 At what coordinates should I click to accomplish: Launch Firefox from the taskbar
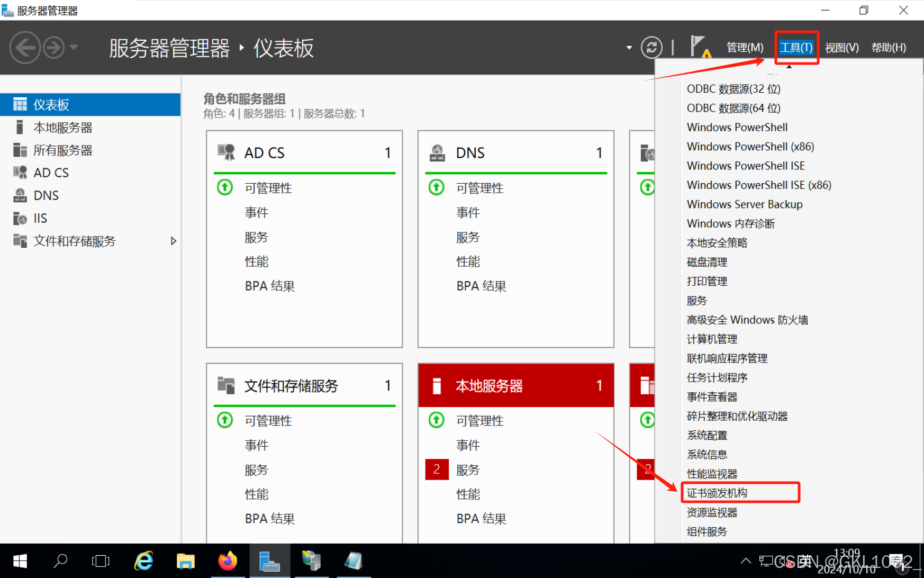228,561
